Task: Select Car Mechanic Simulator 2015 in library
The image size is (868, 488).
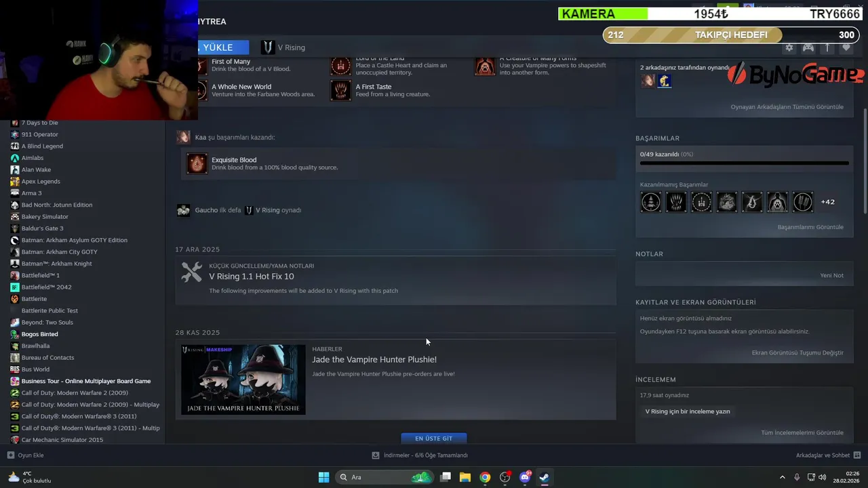Action: [x=62, y=440]
